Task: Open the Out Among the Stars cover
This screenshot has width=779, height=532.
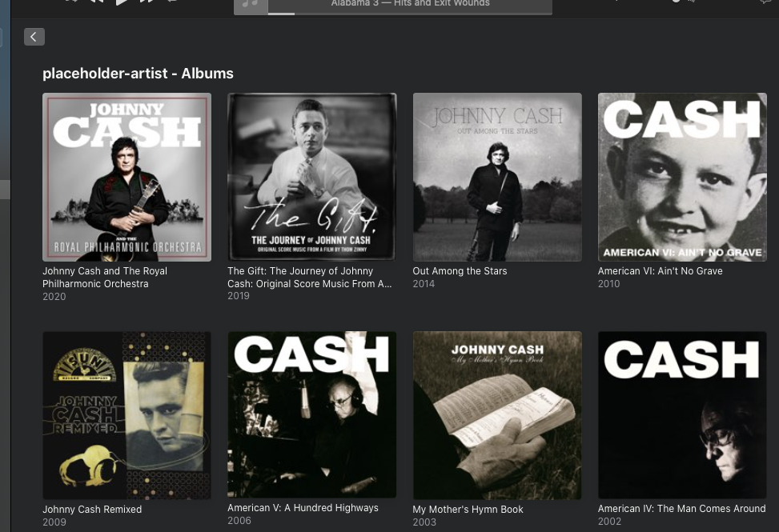Action: pos(497,177)
